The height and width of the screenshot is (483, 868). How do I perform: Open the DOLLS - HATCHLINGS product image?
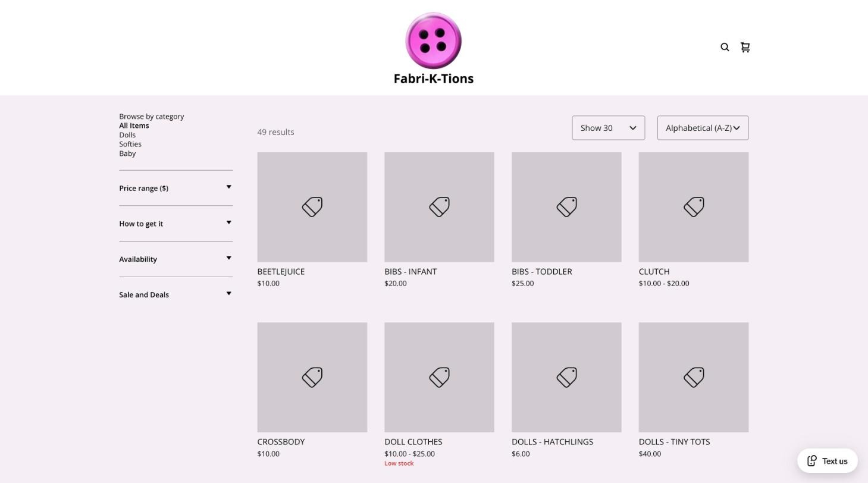[x=566, y=377]
